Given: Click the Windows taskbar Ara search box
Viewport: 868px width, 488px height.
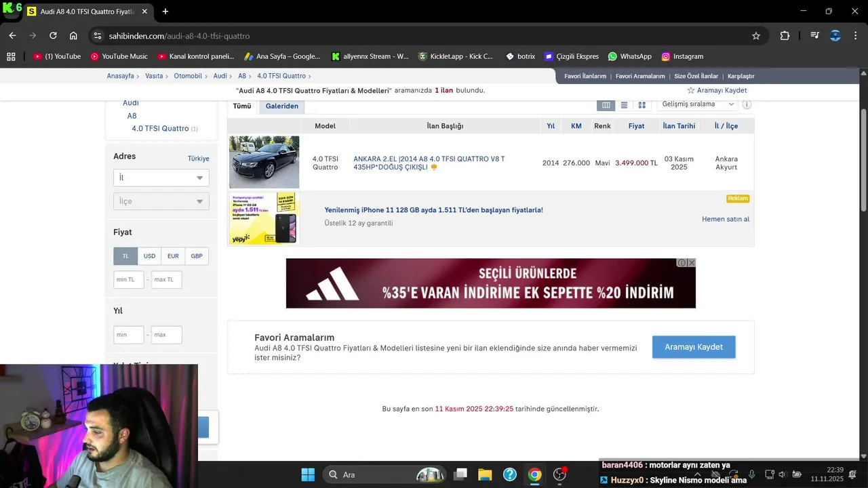Looking at the screenshot, I should pos(384,474).
